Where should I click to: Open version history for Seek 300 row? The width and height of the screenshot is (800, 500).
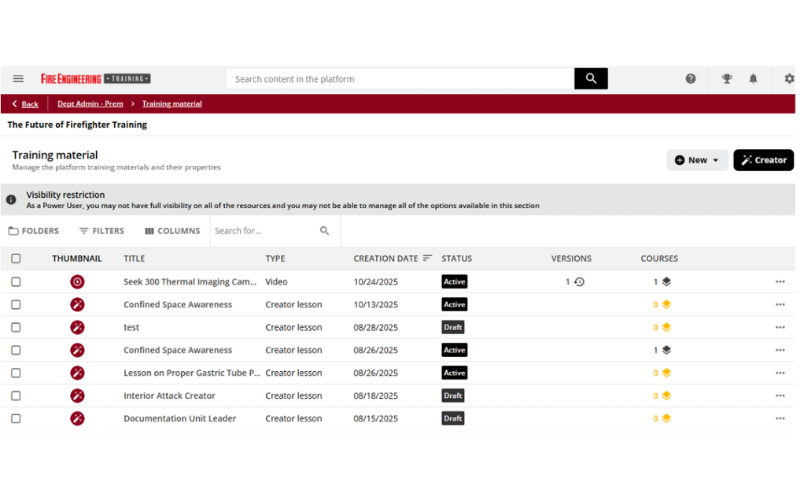pos(580,282)
